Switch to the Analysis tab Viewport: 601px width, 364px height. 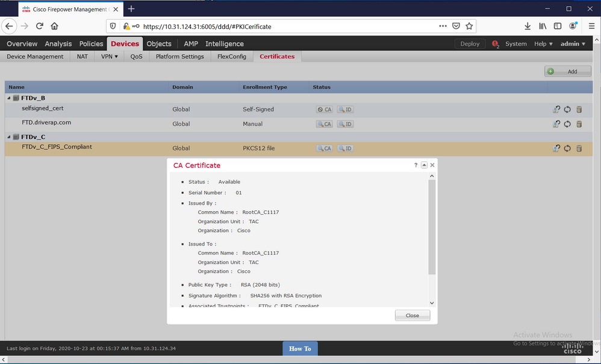(58, 44)
